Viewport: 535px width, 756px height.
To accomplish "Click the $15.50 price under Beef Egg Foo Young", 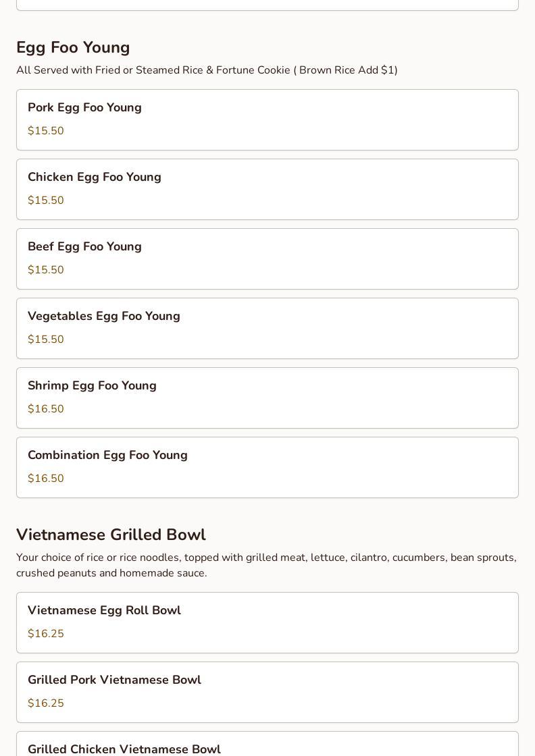I will click(46, 270).
